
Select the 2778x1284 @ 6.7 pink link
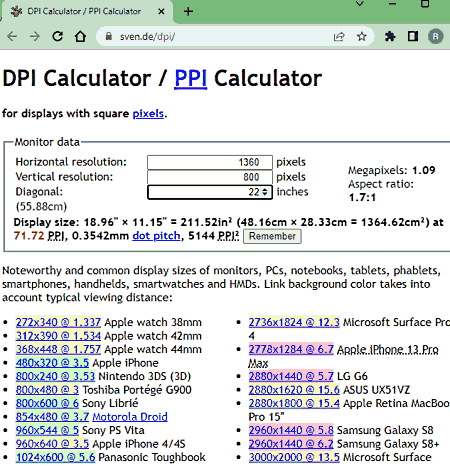291,349
